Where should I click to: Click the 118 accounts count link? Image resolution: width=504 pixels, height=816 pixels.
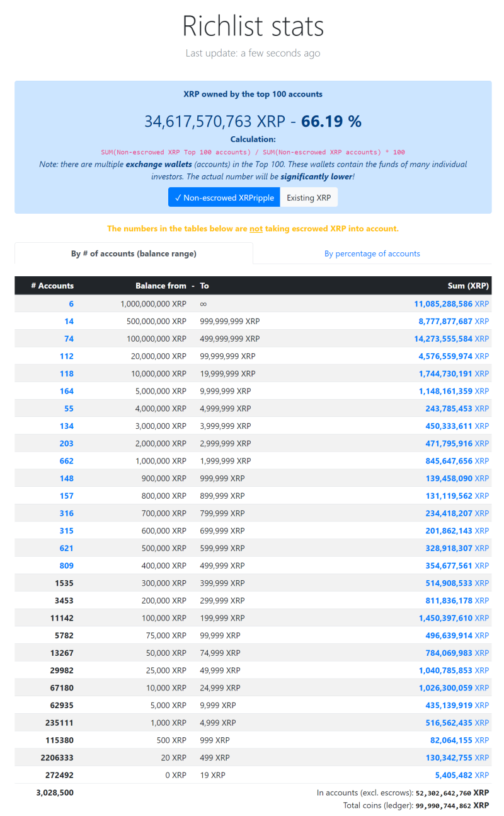[x=67, y=373]
